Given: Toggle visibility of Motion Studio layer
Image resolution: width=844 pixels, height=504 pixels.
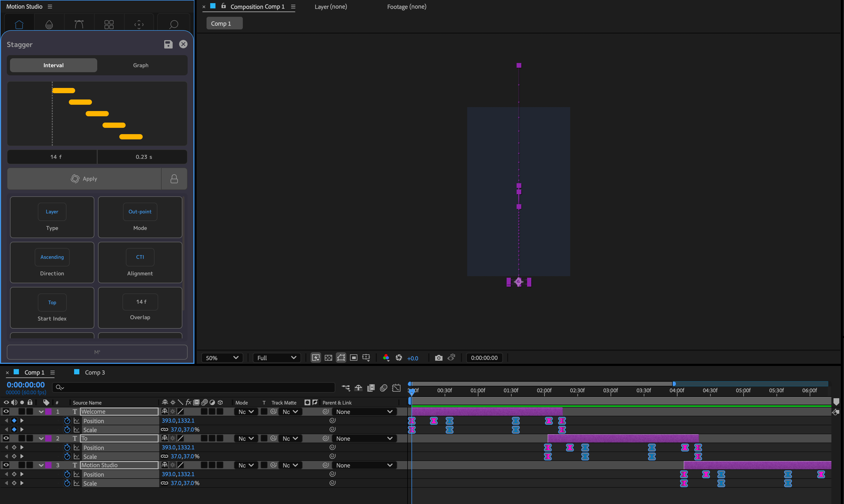Looking at the screenshot, I should click(x=6, y=465).
